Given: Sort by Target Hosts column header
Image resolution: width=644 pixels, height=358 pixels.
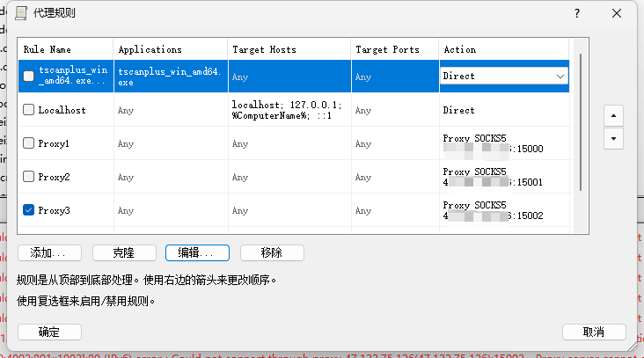Looking at the screenshot, I should [289, 49].
